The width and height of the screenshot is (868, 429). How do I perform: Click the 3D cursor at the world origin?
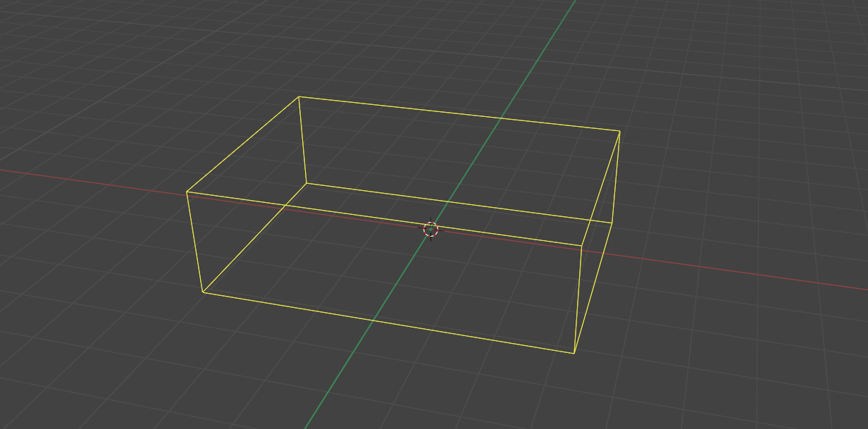(x=430, y=229)
